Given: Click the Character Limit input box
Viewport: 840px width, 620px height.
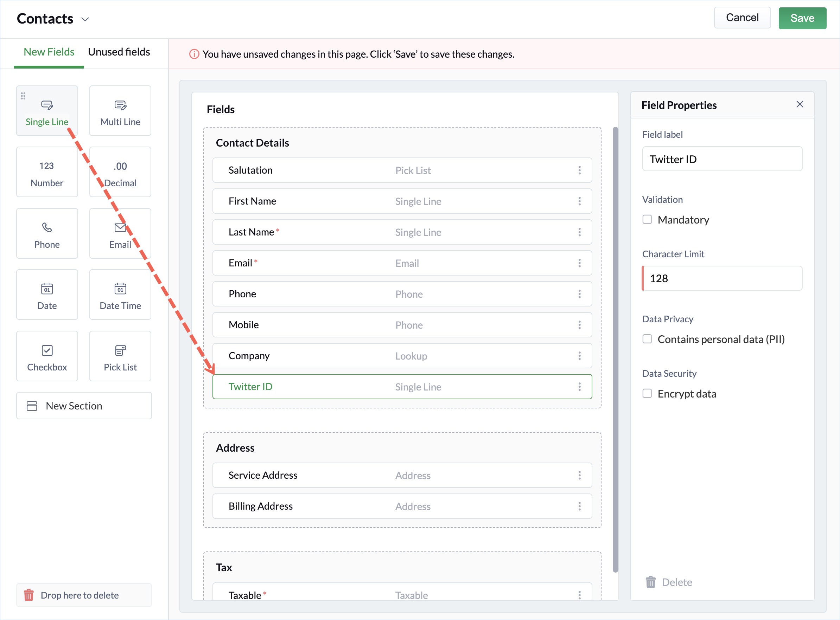Looking at the screenshot, I should (x=722, y=278).
